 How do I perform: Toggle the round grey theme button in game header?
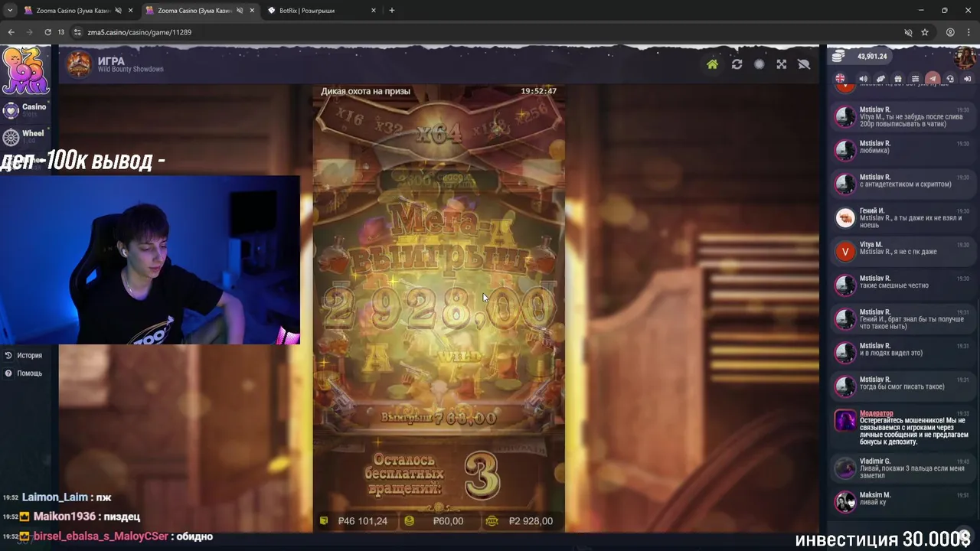pos(759,64)
